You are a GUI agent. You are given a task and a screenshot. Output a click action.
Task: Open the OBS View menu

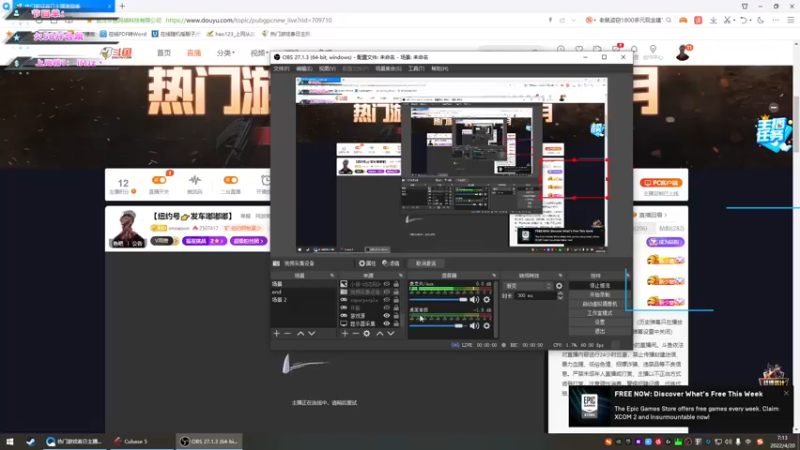[x=327, y=68]
